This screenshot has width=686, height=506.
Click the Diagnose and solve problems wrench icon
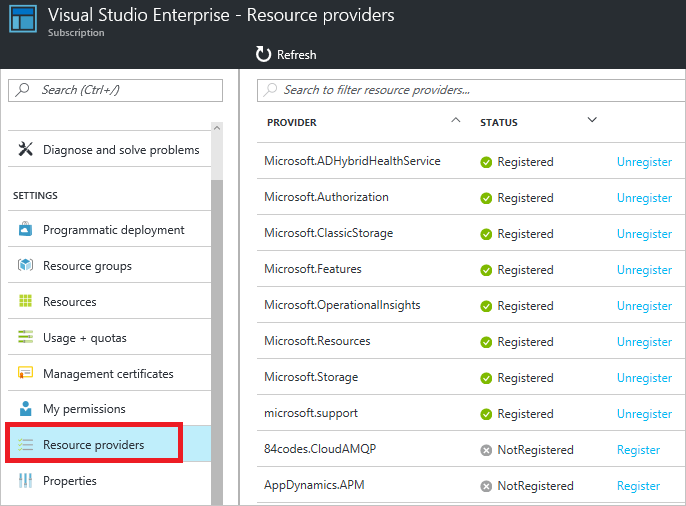[26, 150]
